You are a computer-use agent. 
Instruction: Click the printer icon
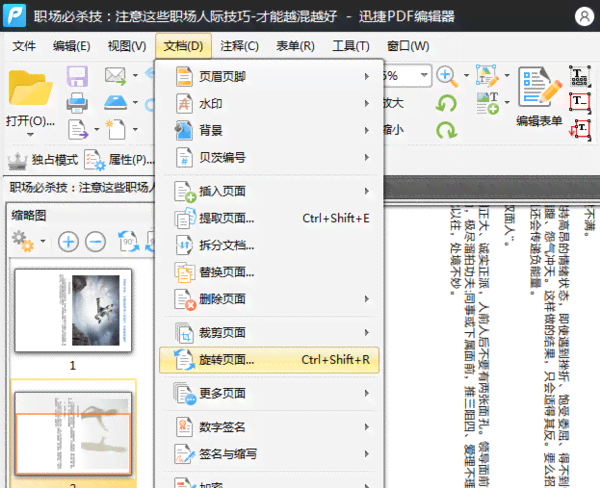click(77, 103)
